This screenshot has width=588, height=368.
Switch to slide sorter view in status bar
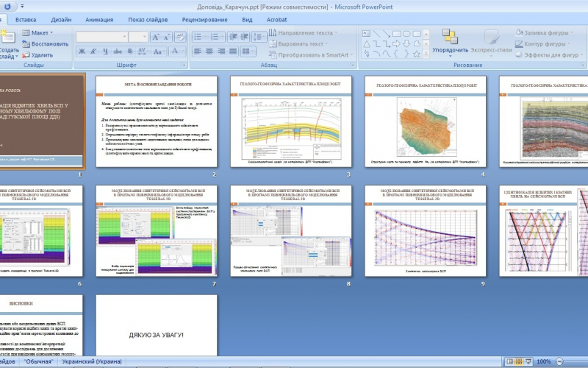(519, 361)
